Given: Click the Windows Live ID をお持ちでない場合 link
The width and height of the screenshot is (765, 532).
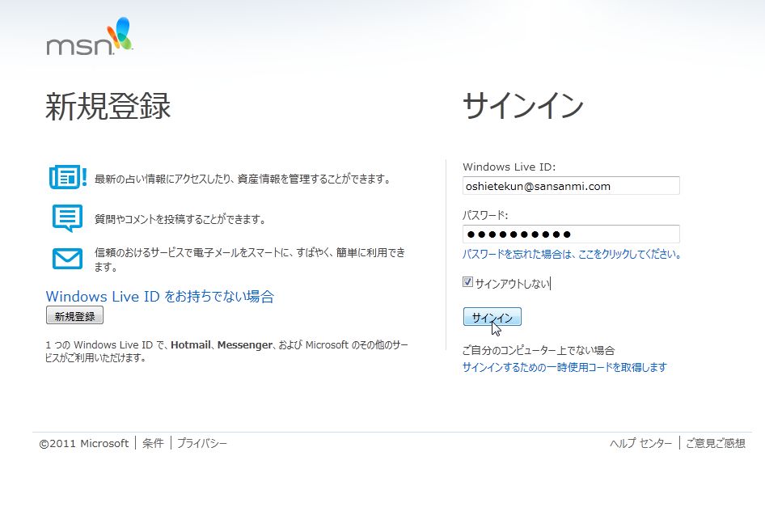Looking at the screenshot, I should click(160, 297).
